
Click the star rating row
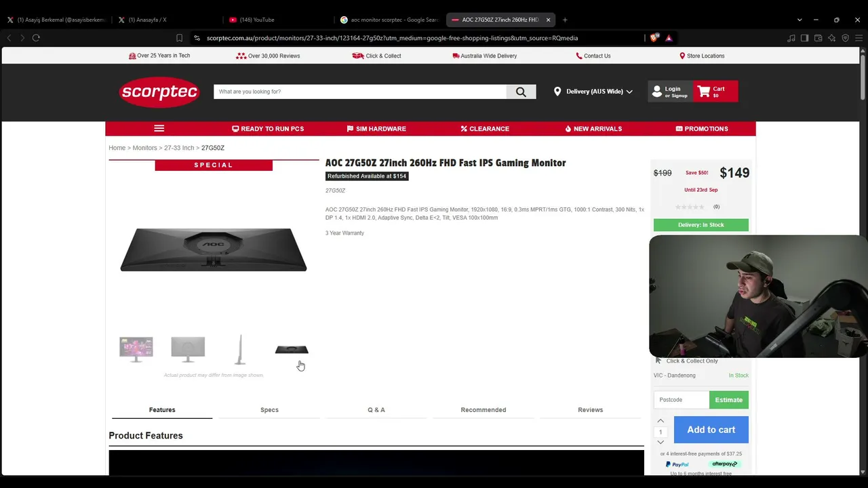tap(690, 207)
